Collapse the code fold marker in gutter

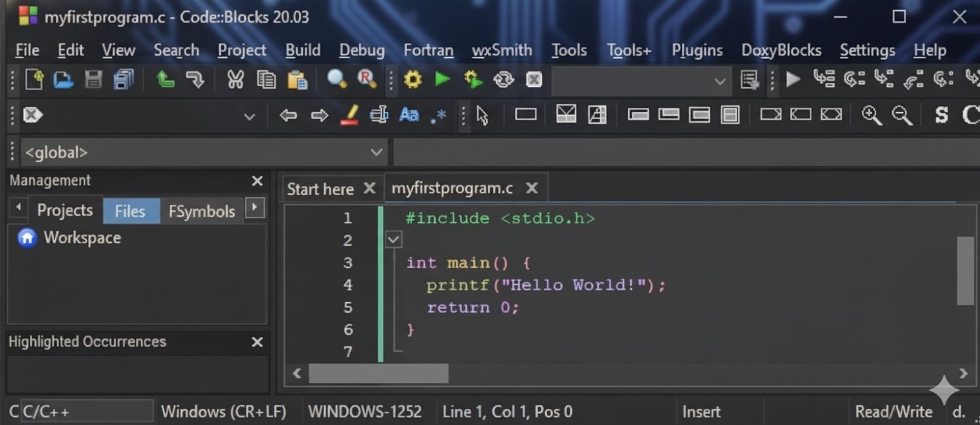[x=393, y=240]
